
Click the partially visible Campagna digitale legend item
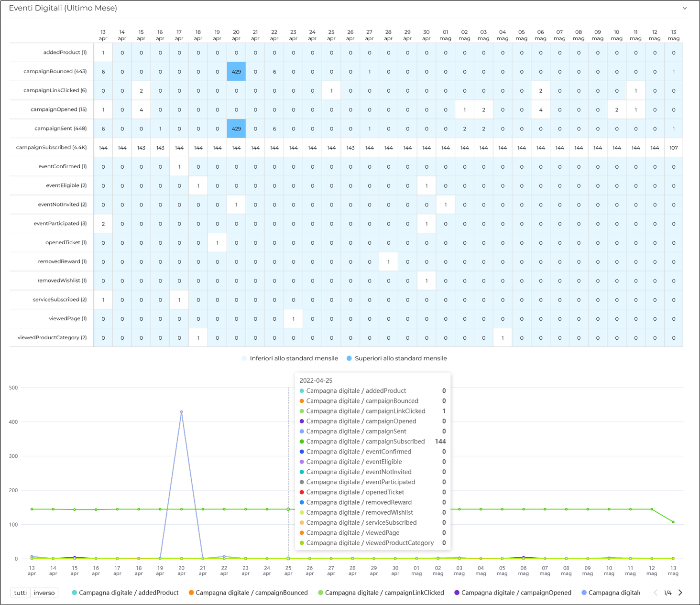coord(611,593)
